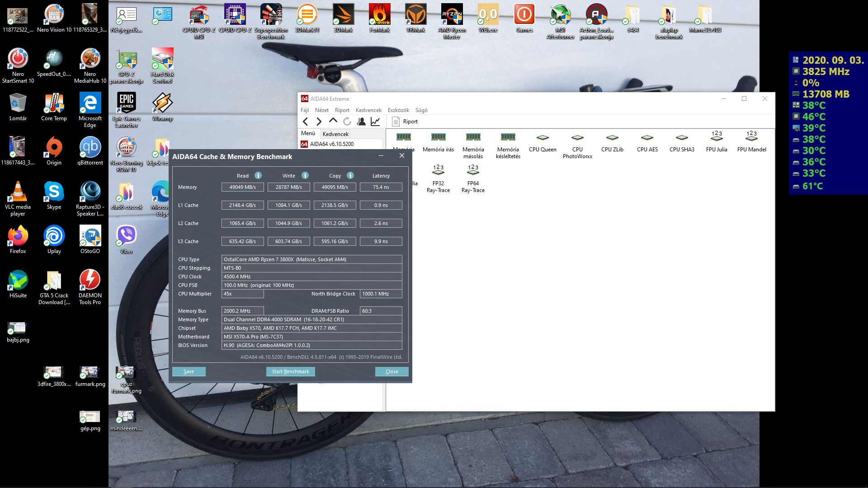Image resolution: width=868 pixels, height=488 pixels.
Task: Click the Memory Read value 49049 MB/s
Action: coord(243,187)
